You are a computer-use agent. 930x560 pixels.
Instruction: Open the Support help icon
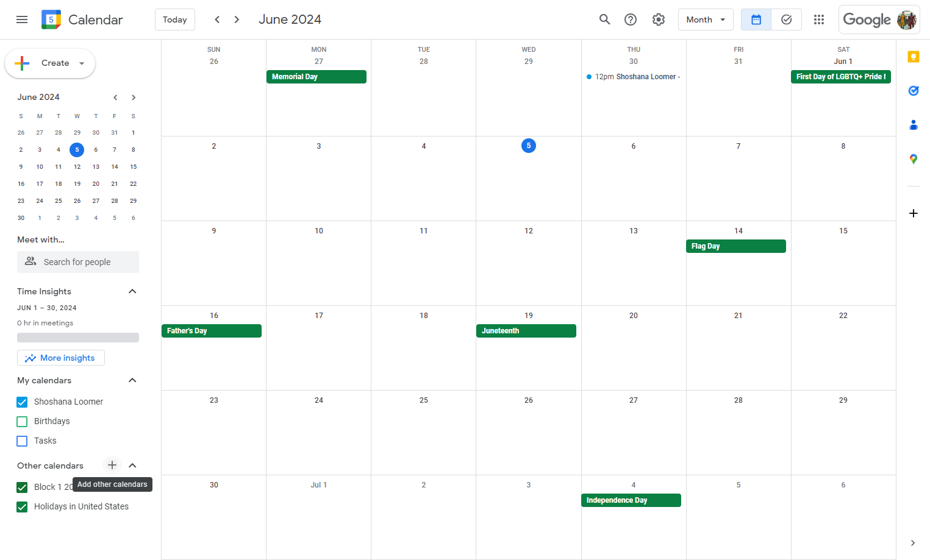tap(631, 19)
